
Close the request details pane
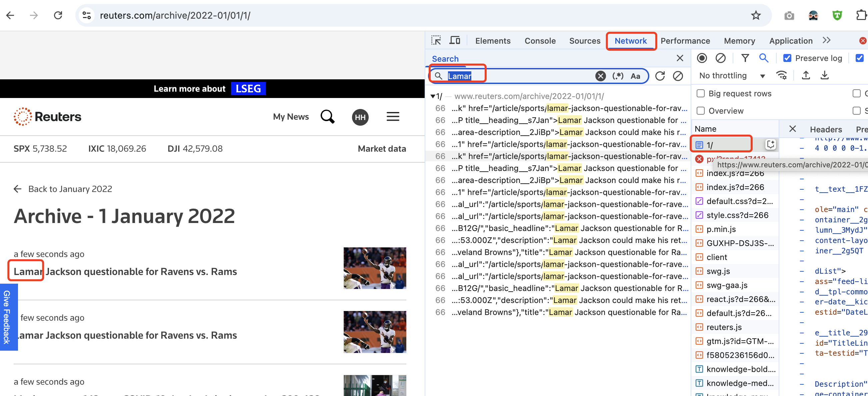tap(793, 129)
